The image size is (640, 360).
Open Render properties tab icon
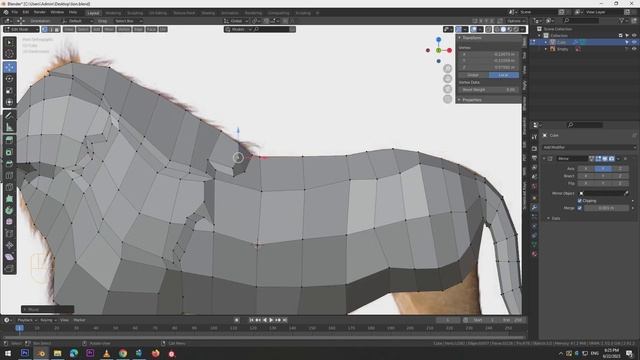coord(534,149)
